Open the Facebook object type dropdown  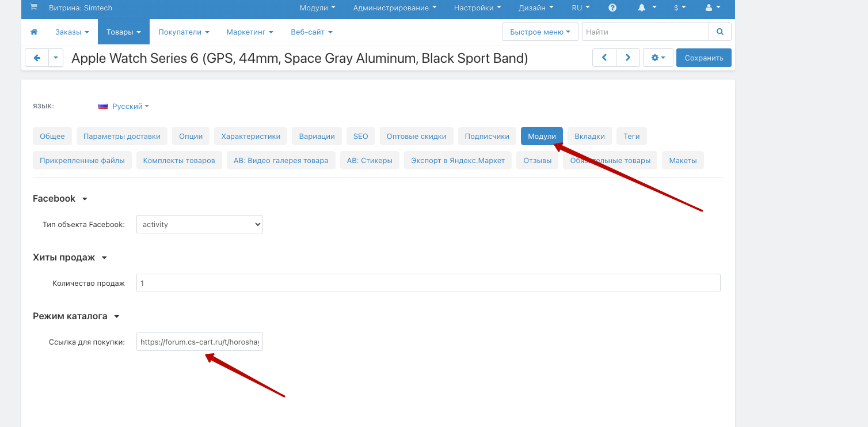tap(199, 224)
